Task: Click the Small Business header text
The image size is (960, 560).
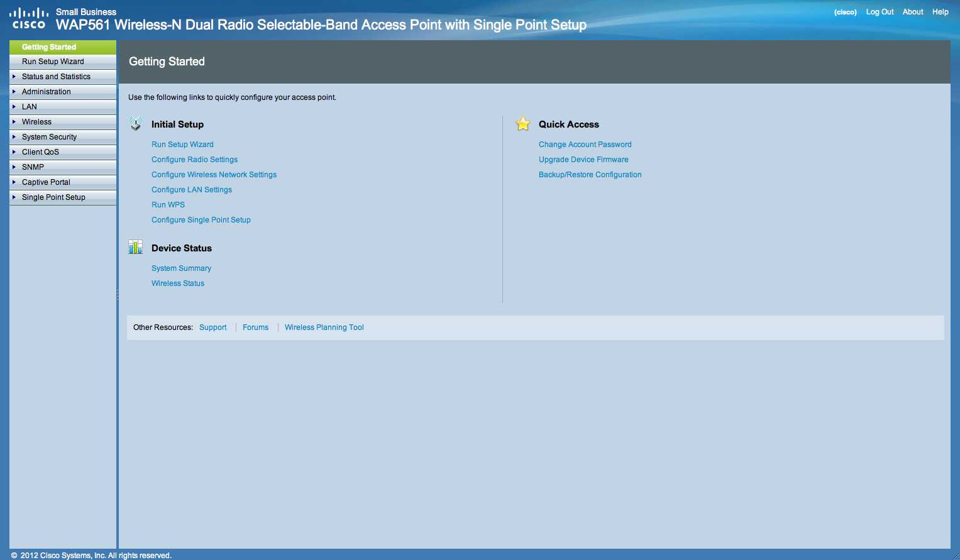Action: coord(86,12)
